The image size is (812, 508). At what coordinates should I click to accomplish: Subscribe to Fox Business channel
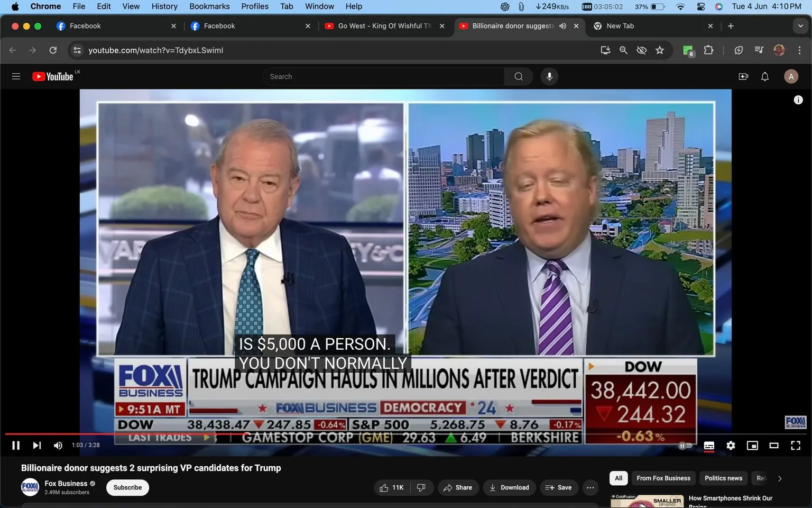[x=127, y=487]
